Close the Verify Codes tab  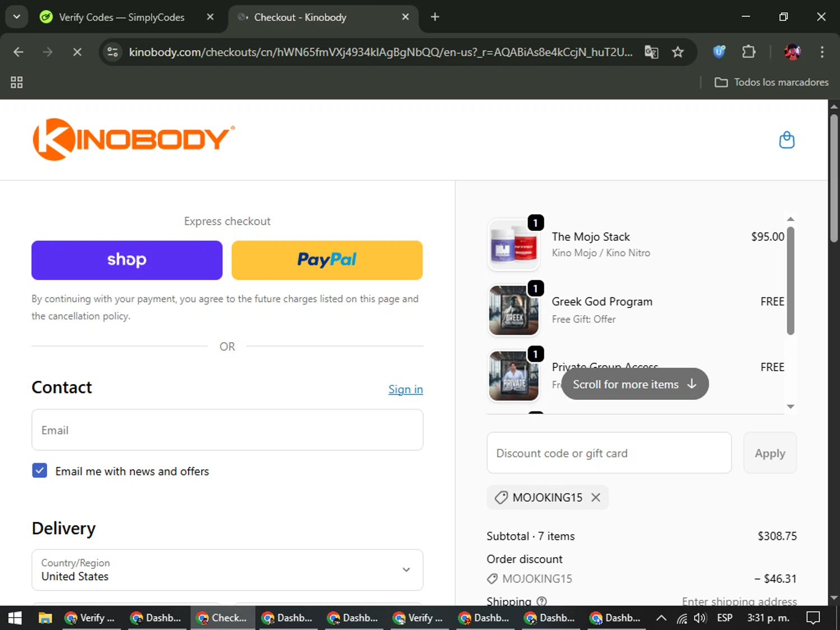pos(210,17)
